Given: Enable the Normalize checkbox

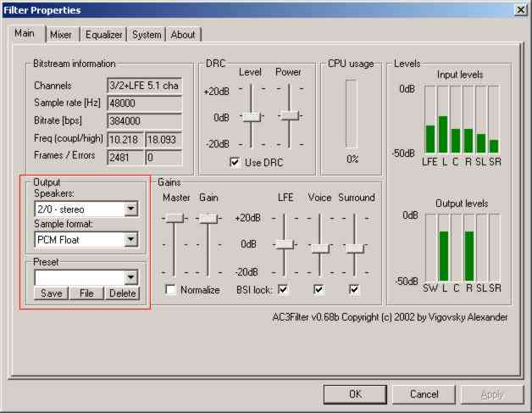Looking at the screenshot, I should [x=171, y=289].
